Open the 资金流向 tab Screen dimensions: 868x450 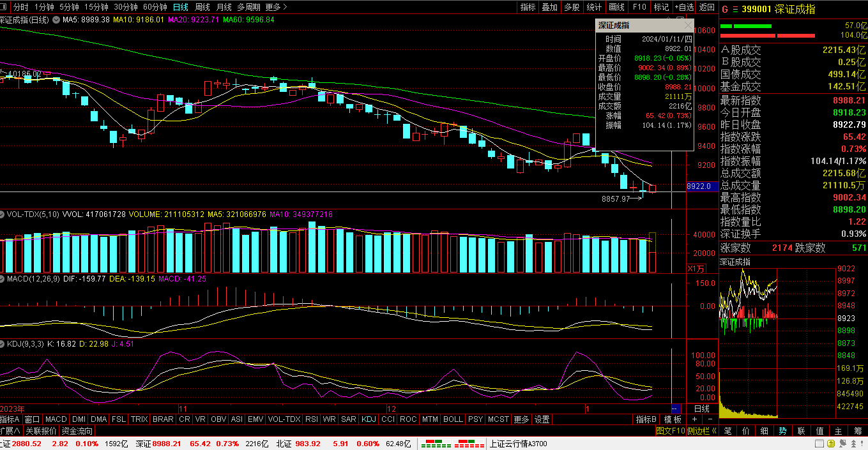77,431
